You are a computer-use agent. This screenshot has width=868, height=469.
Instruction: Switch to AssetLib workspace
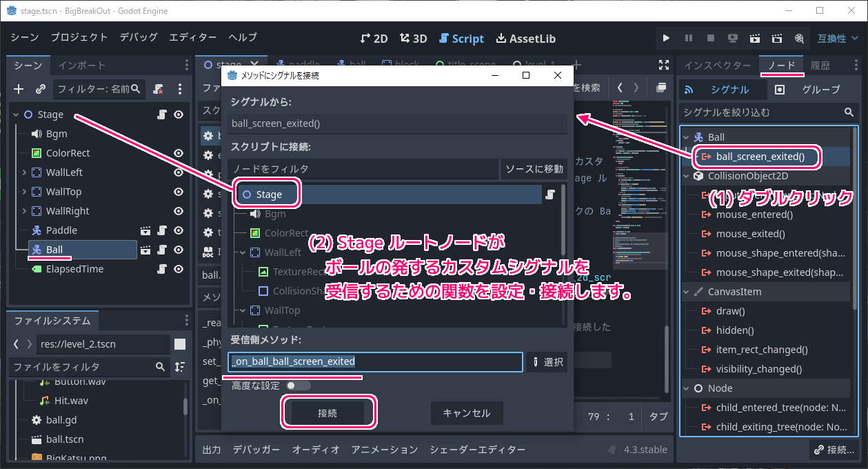(x=525, y=39)
